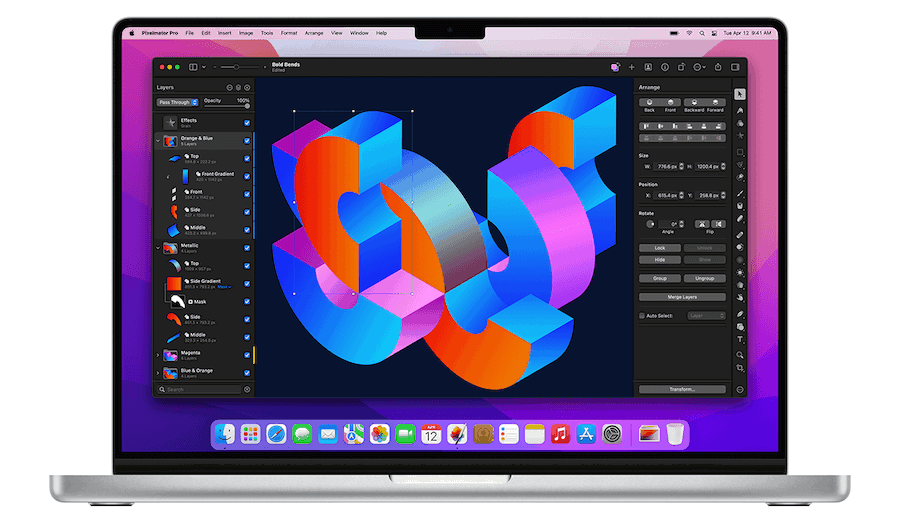
Task: Open Pixelmator Pro from the Dock
Action: click(x=457, y=434)
